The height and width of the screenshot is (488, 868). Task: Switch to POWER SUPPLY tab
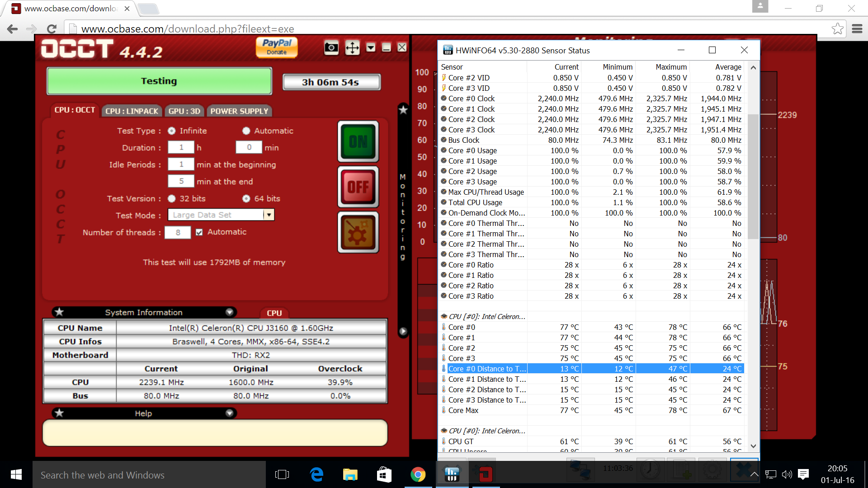[239, 111]
